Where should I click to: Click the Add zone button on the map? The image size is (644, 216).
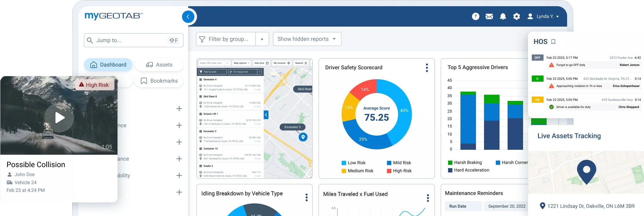(261, 63)
